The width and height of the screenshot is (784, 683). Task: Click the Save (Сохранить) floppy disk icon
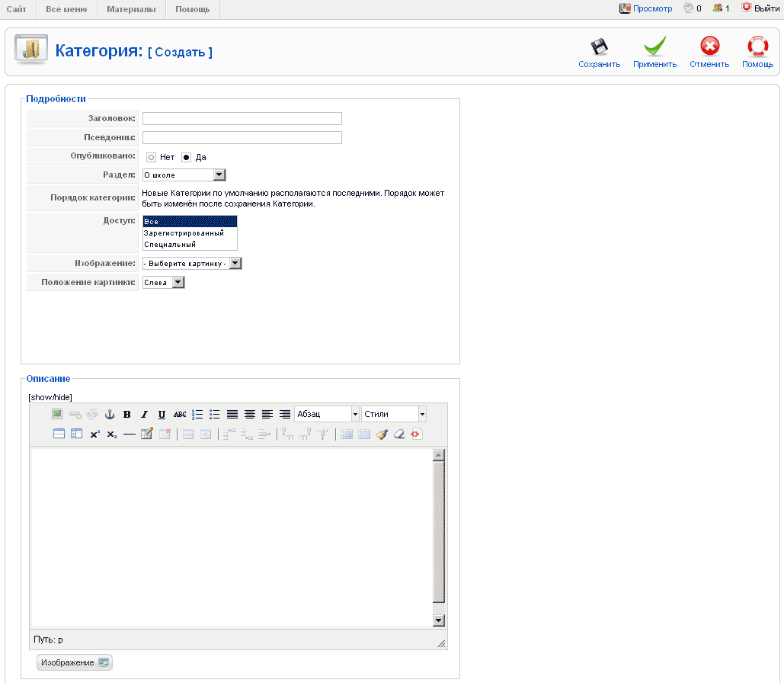pyautogui.click(x=599, y=48)
